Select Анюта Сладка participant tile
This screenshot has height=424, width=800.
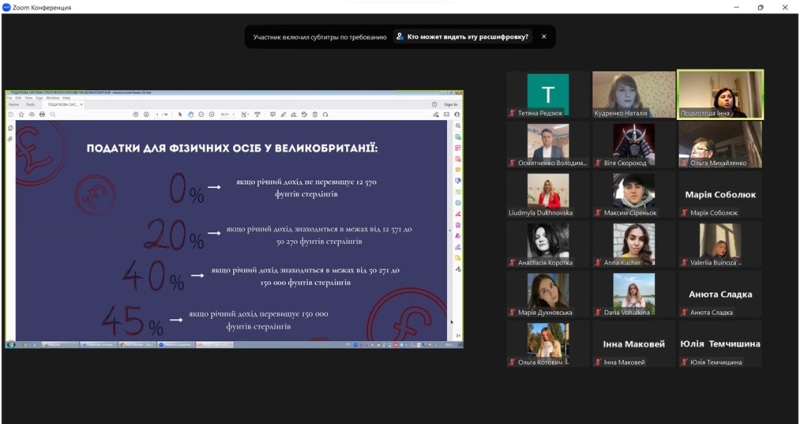point(720,294)
